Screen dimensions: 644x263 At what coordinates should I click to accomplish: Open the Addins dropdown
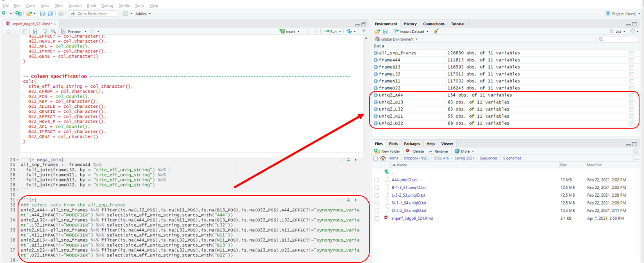tap(143, 14)
